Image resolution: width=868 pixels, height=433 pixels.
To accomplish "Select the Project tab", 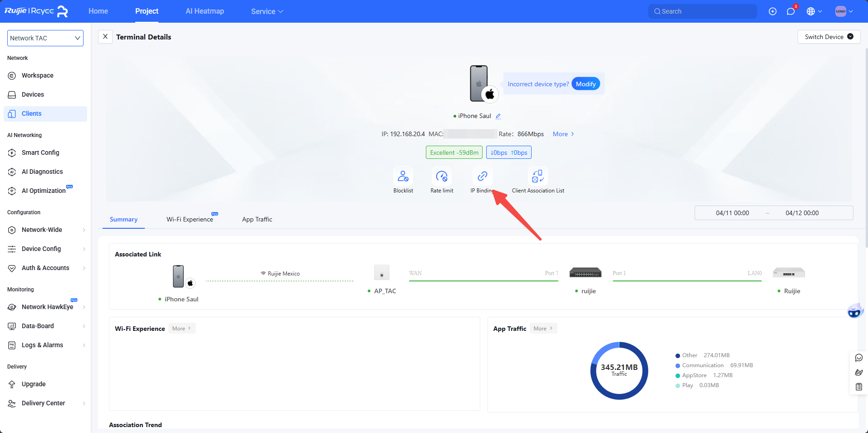I will [x=147, y=11].
